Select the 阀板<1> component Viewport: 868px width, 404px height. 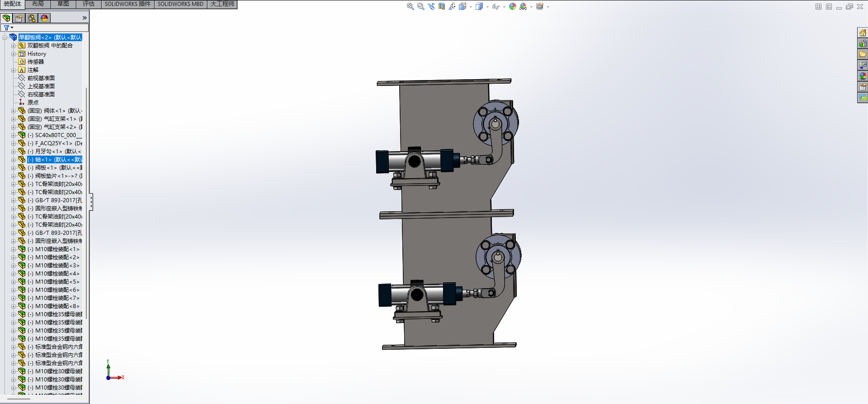55,168
